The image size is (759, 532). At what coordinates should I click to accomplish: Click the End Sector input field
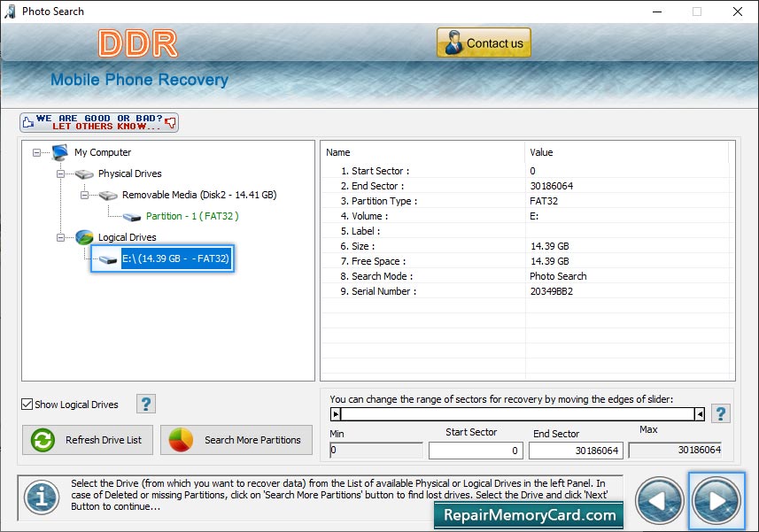click(x=576, y=451)
